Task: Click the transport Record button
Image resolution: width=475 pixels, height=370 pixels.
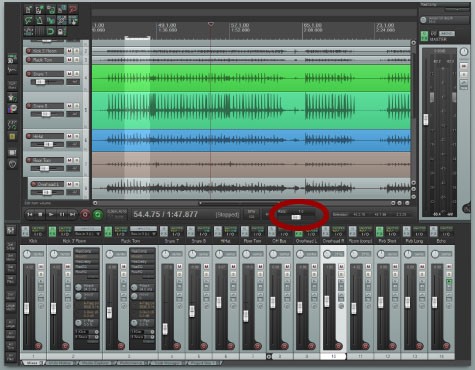Action: [x=85, y=215]
